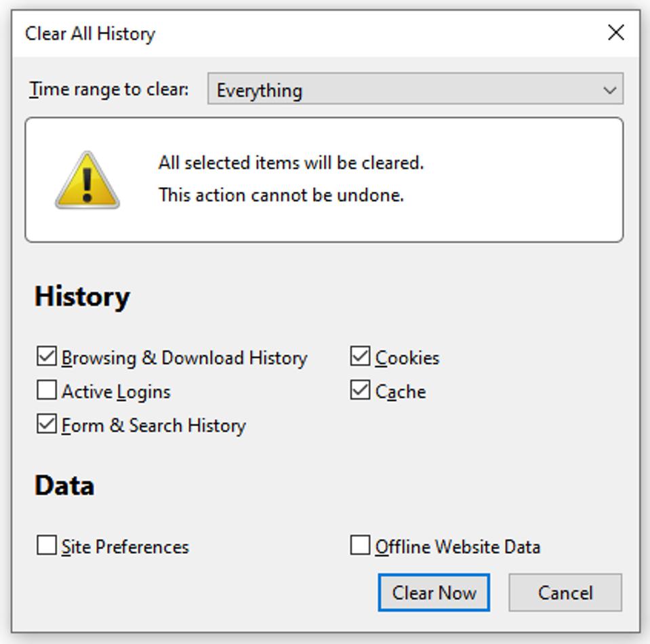The height and width of the screenshot is (644, 650).
Task: Click empty space right of the Cache checkbox
Action: pos(529,392)
